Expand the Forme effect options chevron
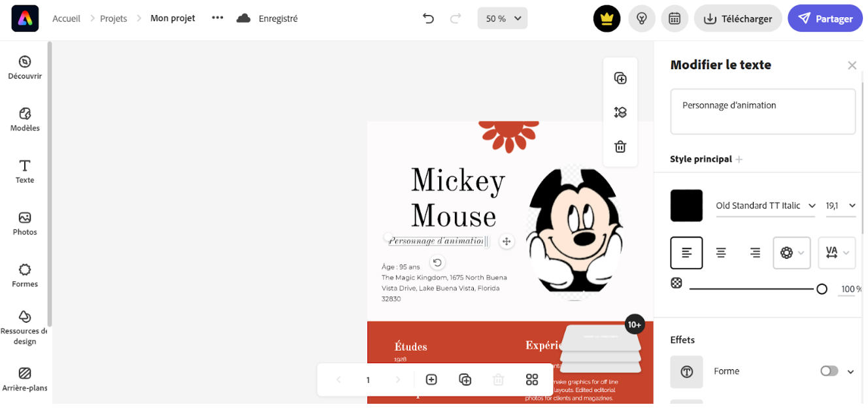868x409 pixels. point(850,372)
